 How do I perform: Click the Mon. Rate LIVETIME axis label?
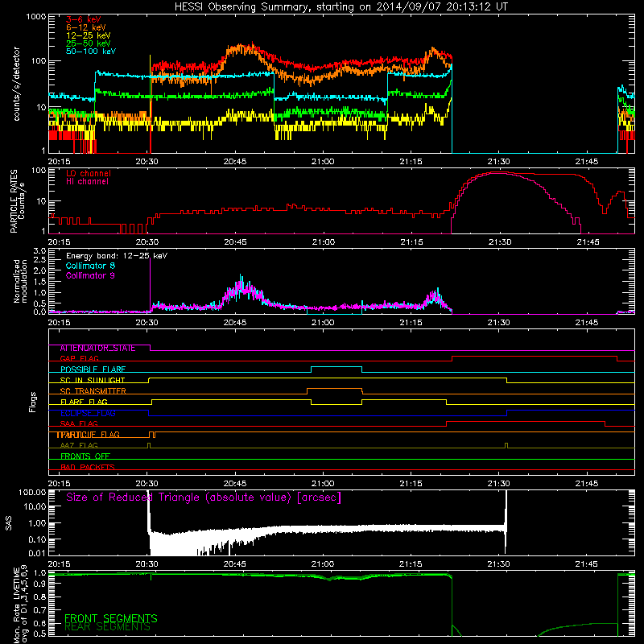coord(21,605)
